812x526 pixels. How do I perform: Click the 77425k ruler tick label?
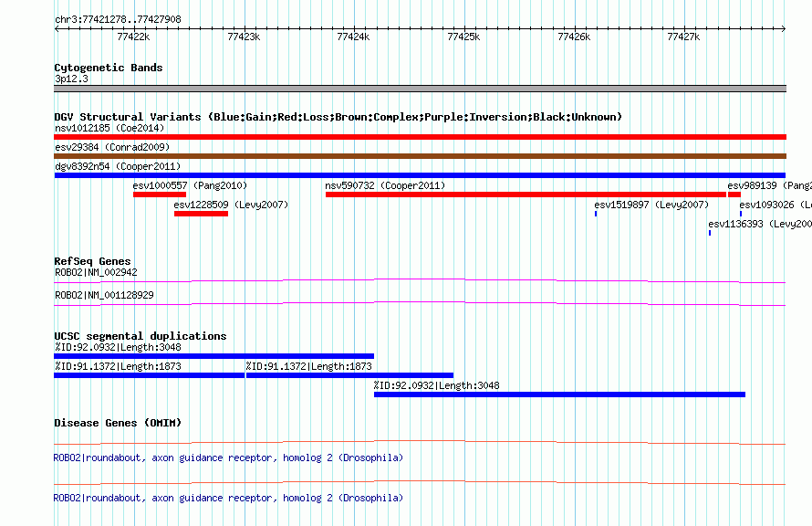(x=463, y=37)
